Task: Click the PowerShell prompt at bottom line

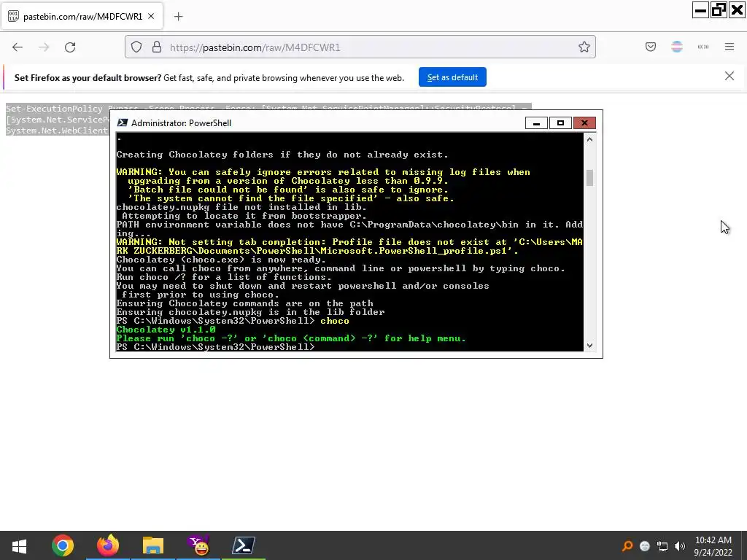Action: (215, 347)
